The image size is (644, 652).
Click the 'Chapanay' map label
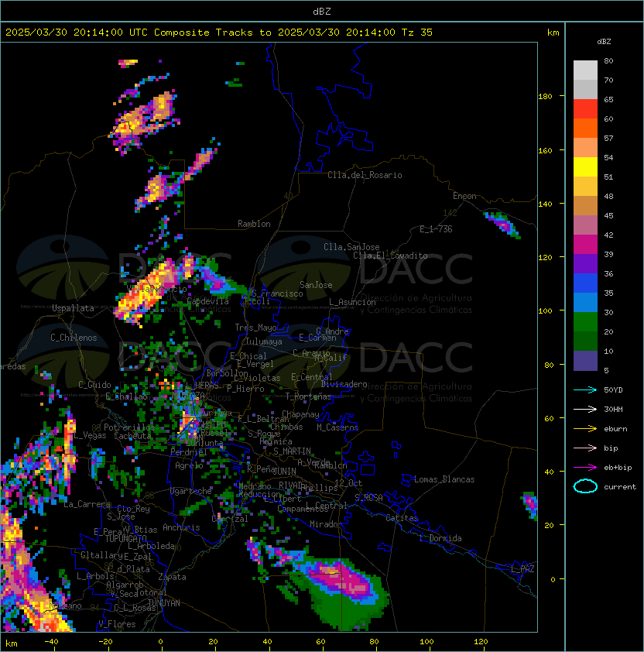click(300, 414)
